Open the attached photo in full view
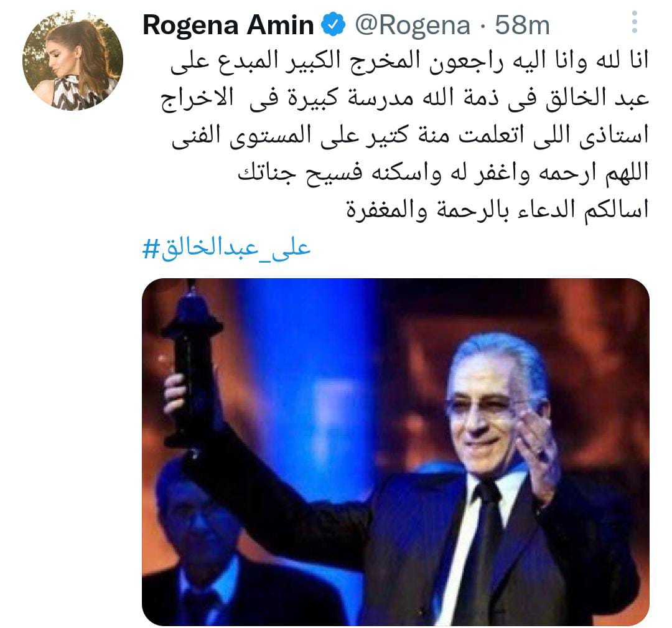Viewport: 672px width, 628px height. point(396,452)
